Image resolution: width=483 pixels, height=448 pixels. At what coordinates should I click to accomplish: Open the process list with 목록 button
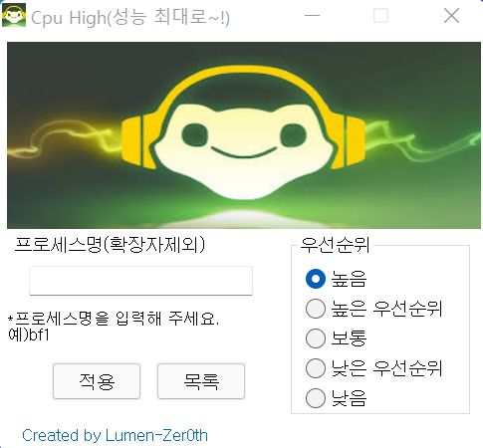point(201,381)
